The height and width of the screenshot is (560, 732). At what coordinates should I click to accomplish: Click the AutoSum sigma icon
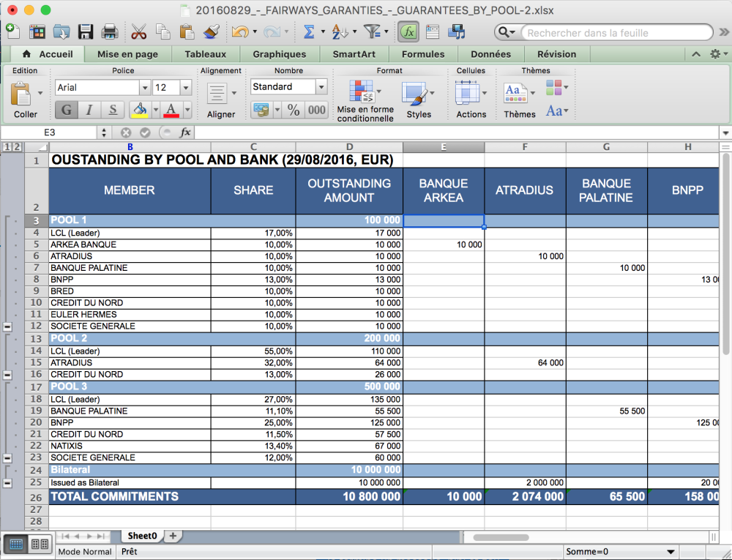click(309, 31)
